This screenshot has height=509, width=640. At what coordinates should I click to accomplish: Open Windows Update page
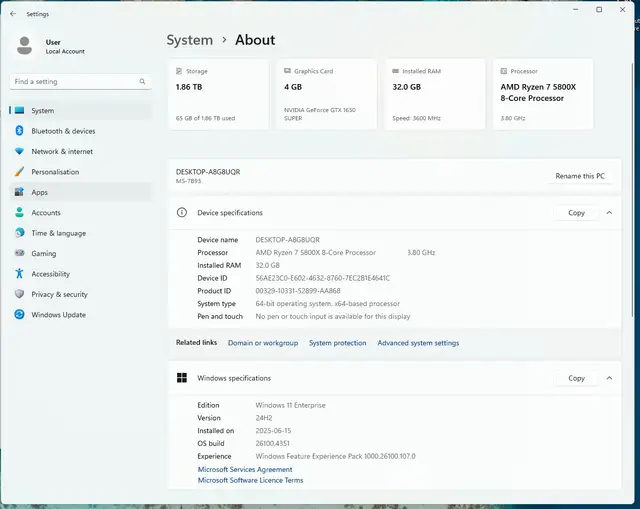pyautogui.click(x=59, y=315)
